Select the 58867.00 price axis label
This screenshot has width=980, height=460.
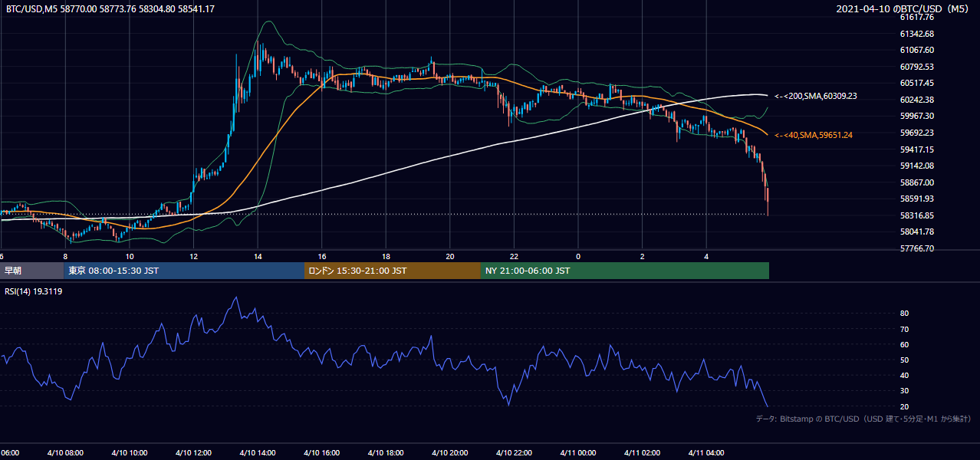tap(917, 182)
